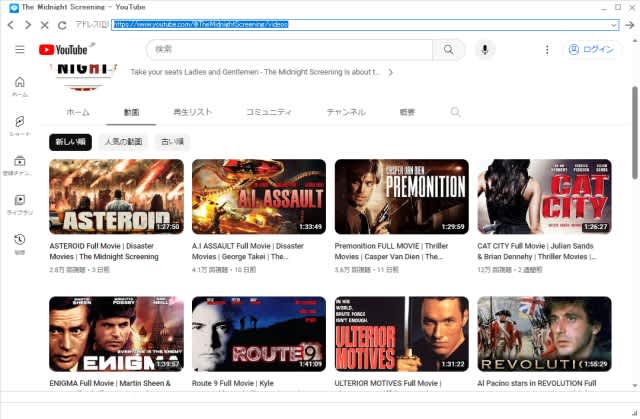Click the YouTube logo

point(64,50)
